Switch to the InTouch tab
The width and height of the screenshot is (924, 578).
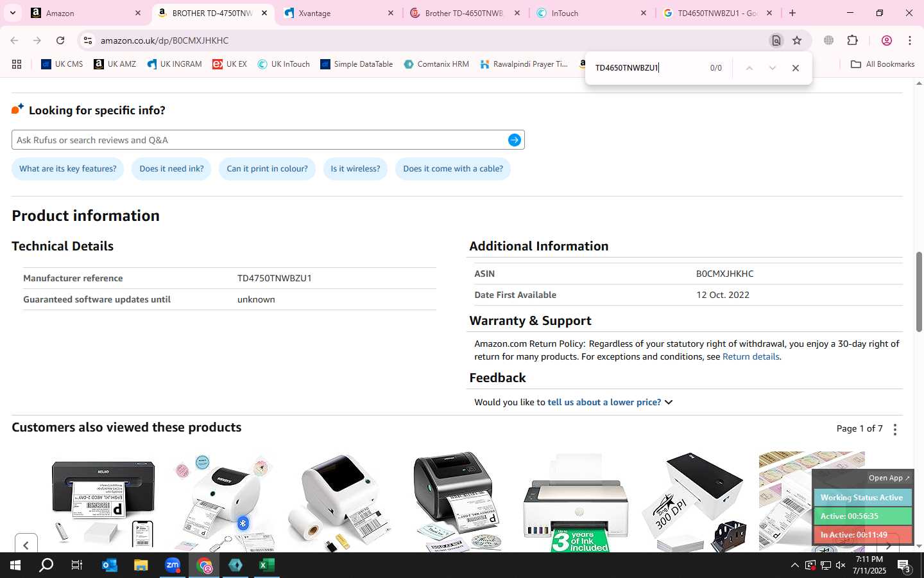point(592,13)
